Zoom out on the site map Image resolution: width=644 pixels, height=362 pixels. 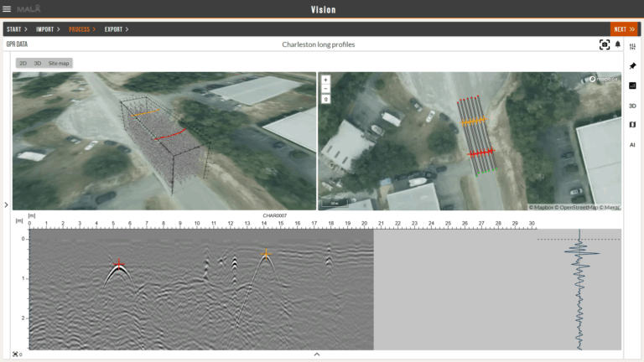click(326, 89)
